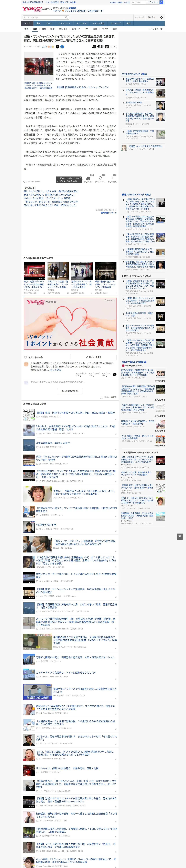The width and height of the screenshot is (186, 868).
Task: Click the magnifier button beside the keyword search box
Action: pos(66,18)
